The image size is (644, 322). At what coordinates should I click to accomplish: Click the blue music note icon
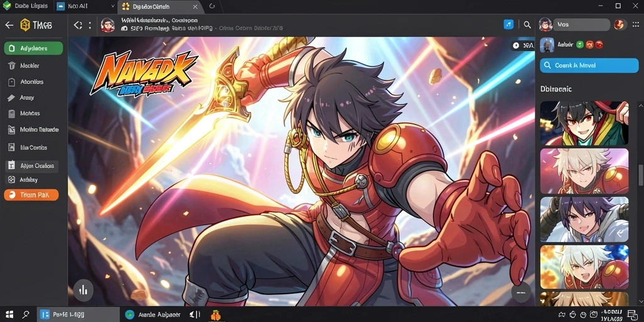coord(508,25)
